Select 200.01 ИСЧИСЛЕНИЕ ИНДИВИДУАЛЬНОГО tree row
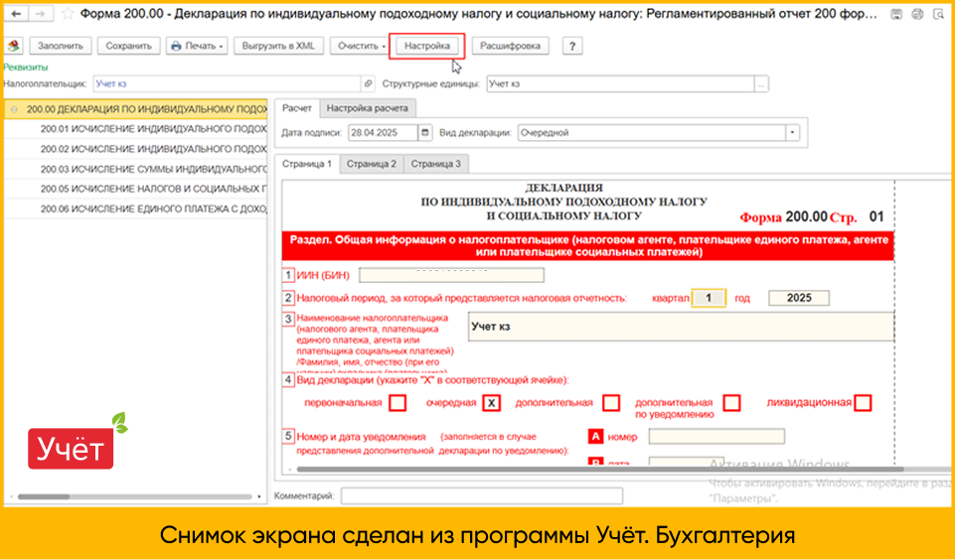The width and height of the screenshot is (955, 560). (x=136, y=129)
